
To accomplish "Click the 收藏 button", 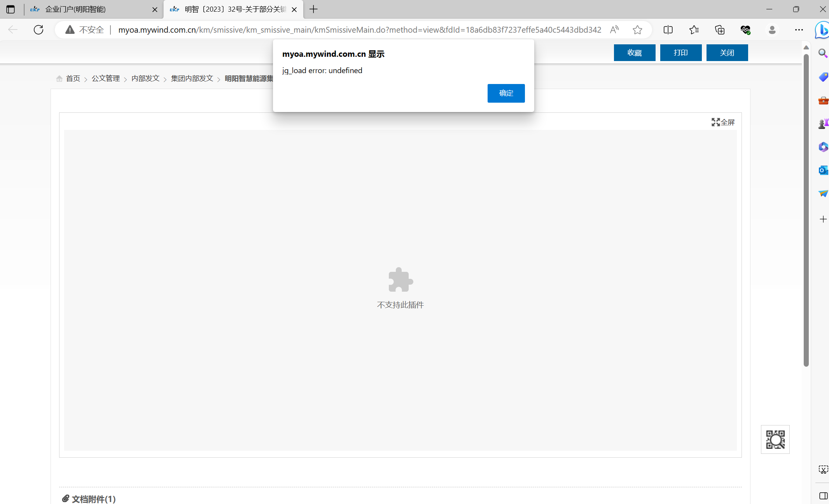I will [x=634, y=53].
